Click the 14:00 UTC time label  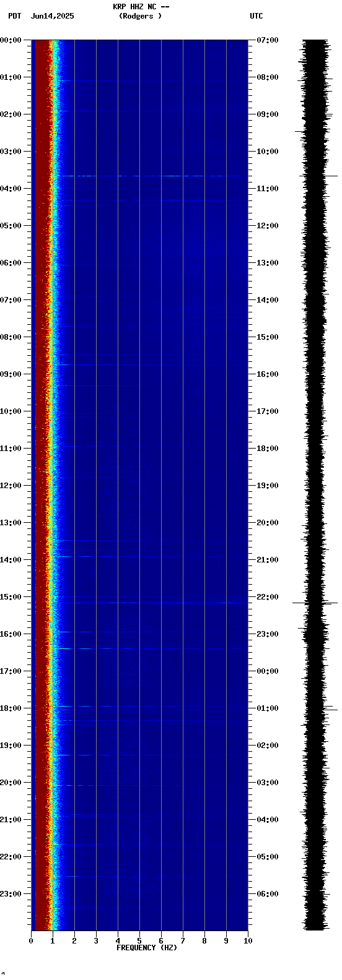coord(268,300)
